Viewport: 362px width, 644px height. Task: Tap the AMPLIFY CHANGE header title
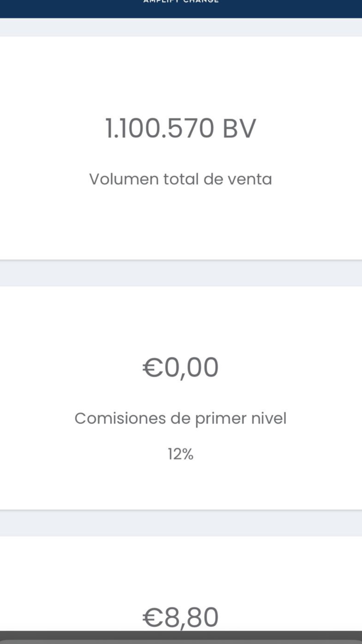coord(181,2)
